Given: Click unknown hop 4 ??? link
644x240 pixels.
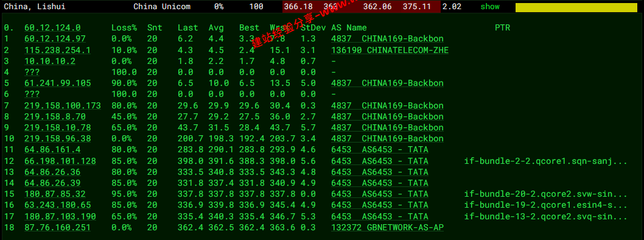Looking at the screenshot, I should pyautogui.click(x=32, y=72).
